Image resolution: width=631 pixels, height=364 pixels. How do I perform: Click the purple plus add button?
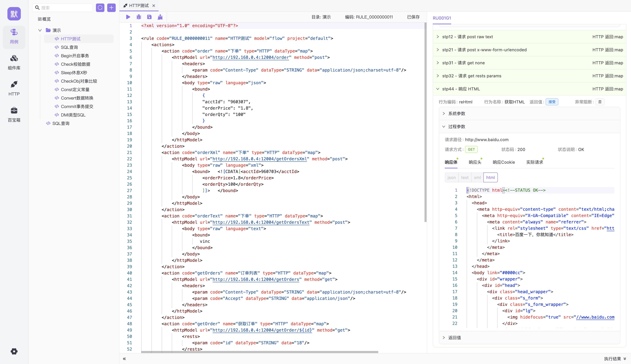click(x=111, y=8)
